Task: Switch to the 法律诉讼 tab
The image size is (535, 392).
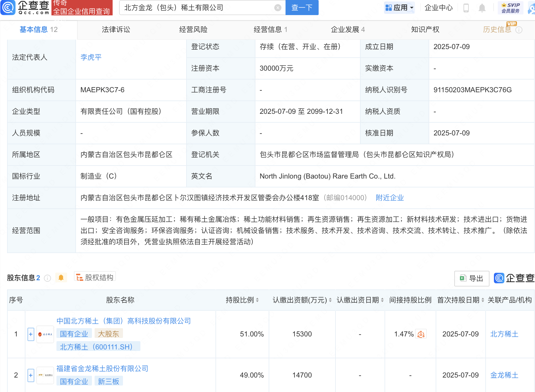Action: tap(116, 30)
